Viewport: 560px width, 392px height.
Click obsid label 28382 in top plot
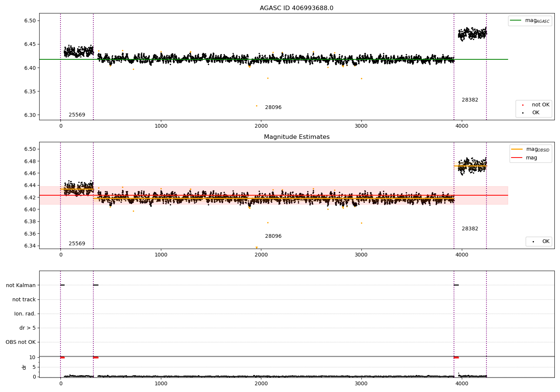click(x=470, y=100)
